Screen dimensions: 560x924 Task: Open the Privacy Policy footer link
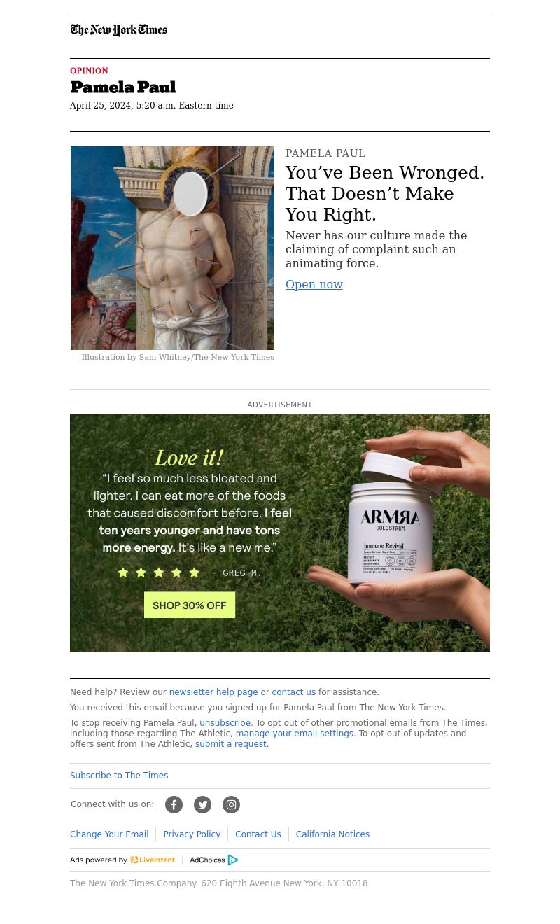pos(192,834)
